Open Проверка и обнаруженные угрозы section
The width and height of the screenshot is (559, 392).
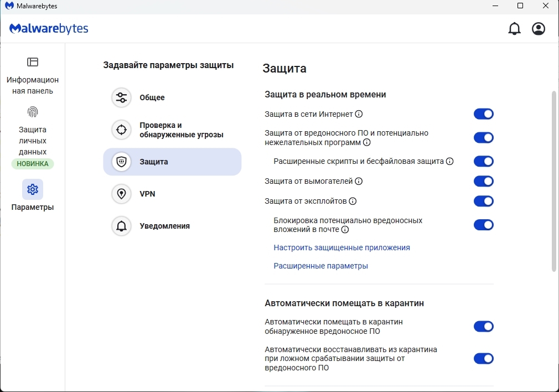point(172,130)
